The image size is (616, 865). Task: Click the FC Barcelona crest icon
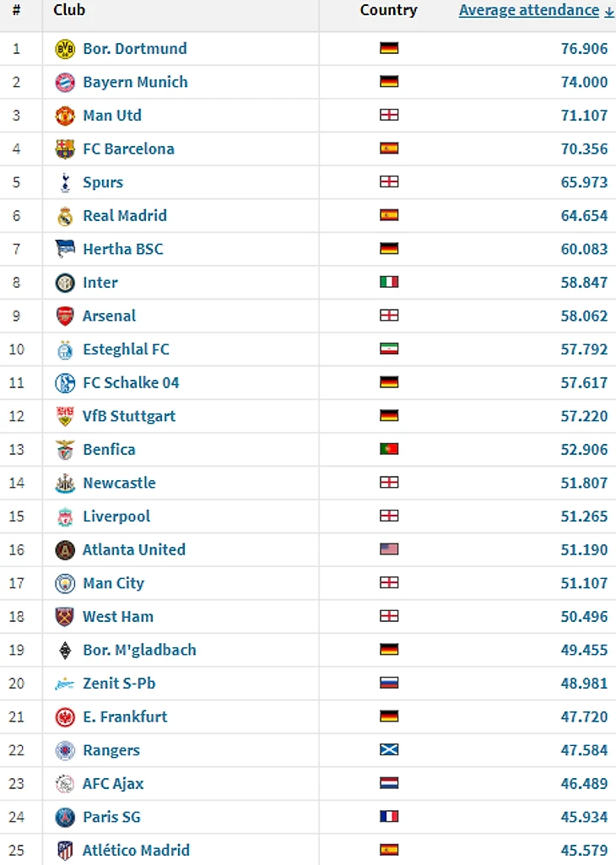point(65,149)
